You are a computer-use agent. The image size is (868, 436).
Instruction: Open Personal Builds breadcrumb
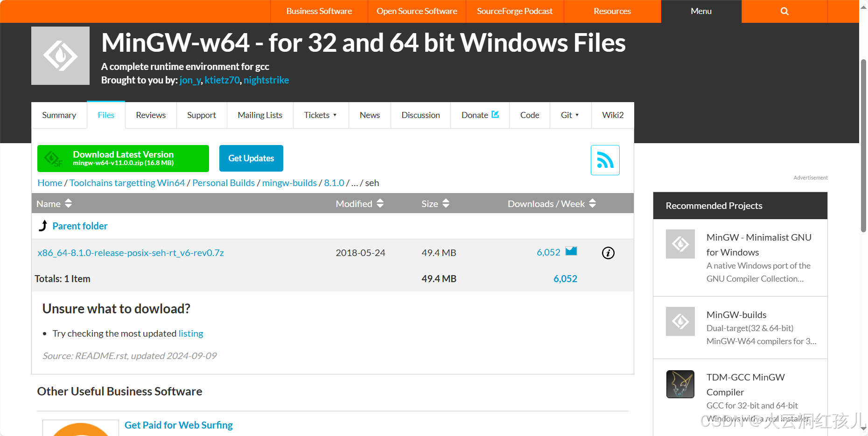coord(224,183)
